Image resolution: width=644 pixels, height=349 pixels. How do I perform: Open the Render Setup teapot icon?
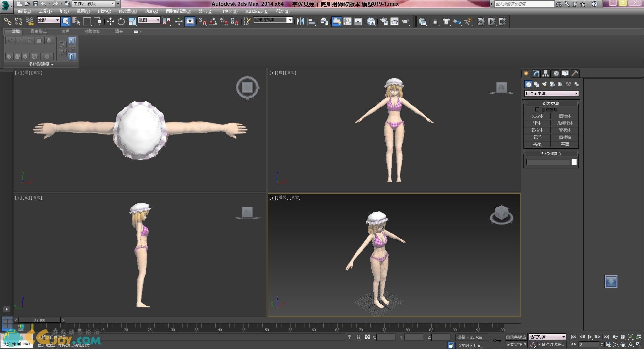pyautogui.click(x=384, y=21)
